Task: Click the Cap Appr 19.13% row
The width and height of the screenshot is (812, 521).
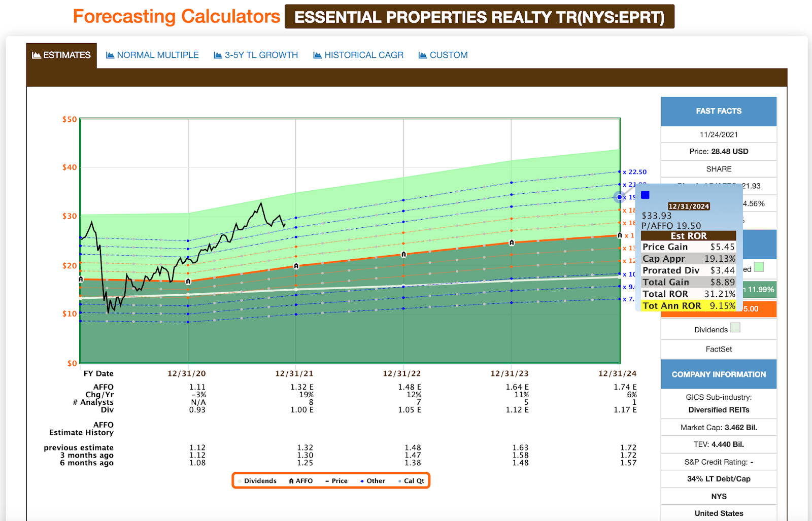Action: tap(689, 259)
